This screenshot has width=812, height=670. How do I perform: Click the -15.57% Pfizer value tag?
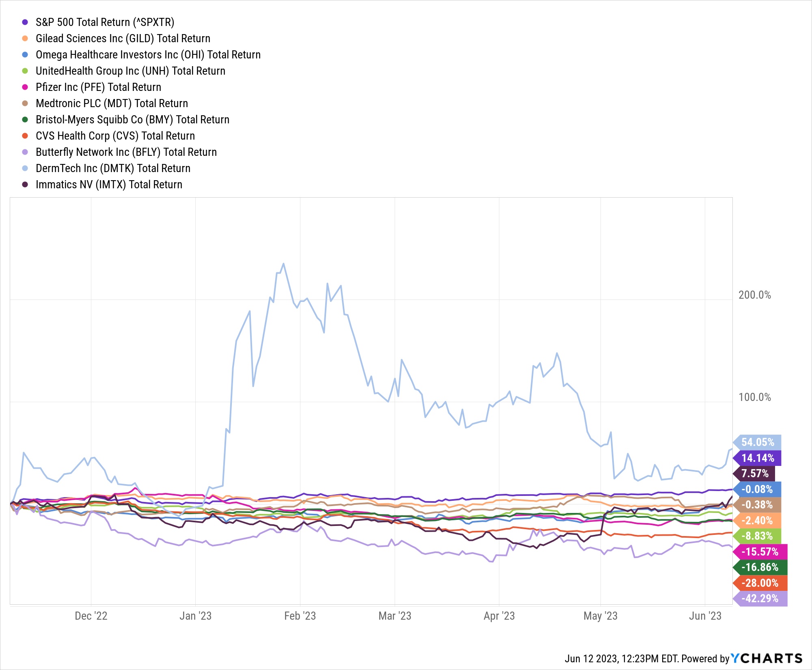[x=760, y=552]
